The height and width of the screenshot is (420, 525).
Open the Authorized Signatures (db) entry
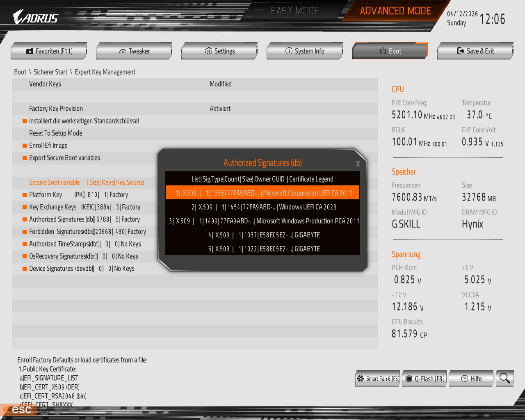[x=85, y=219]
